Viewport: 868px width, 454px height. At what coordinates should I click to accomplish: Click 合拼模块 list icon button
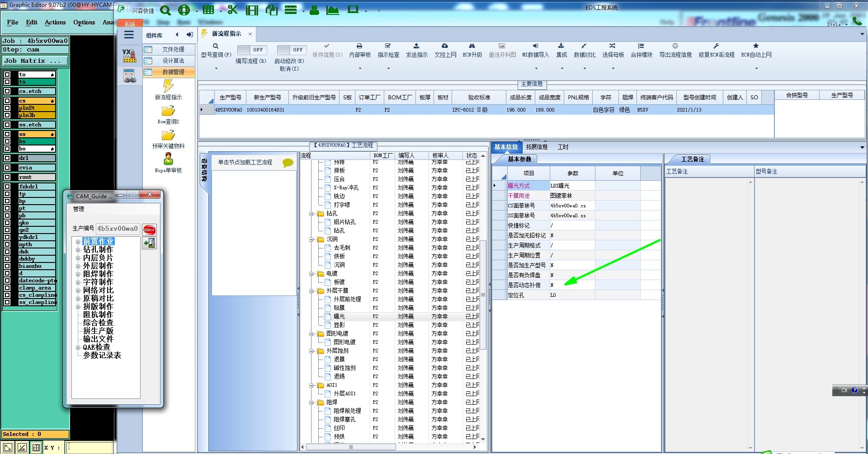tap(642, 50)
